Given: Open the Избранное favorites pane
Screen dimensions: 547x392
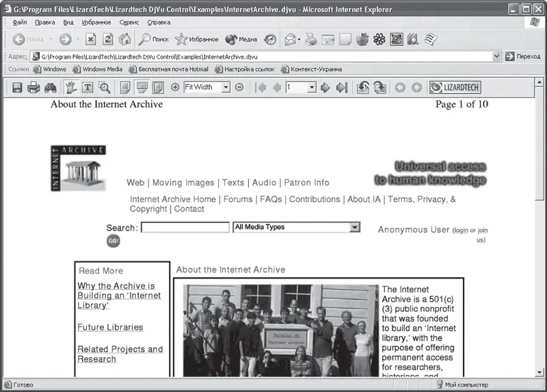Looking at the screenshot, I should [x=197, y=40].
